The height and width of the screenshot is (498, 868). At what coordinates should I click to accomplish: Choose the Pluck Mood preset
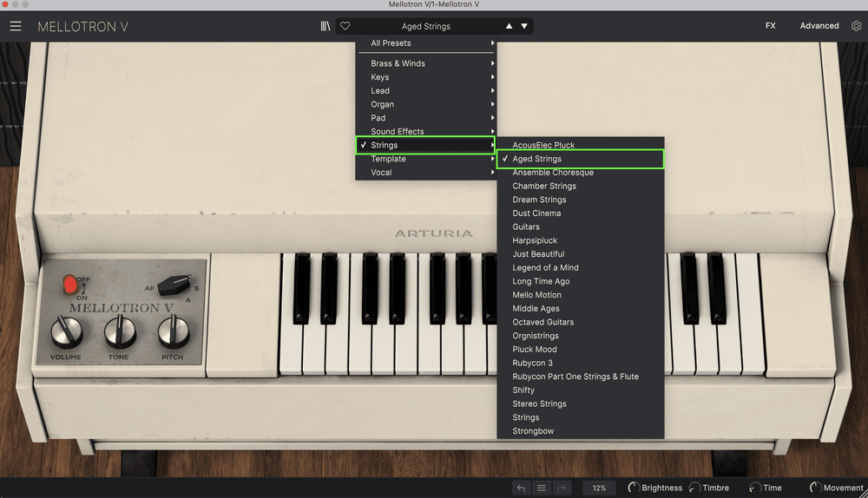click(x=580, y=349)
